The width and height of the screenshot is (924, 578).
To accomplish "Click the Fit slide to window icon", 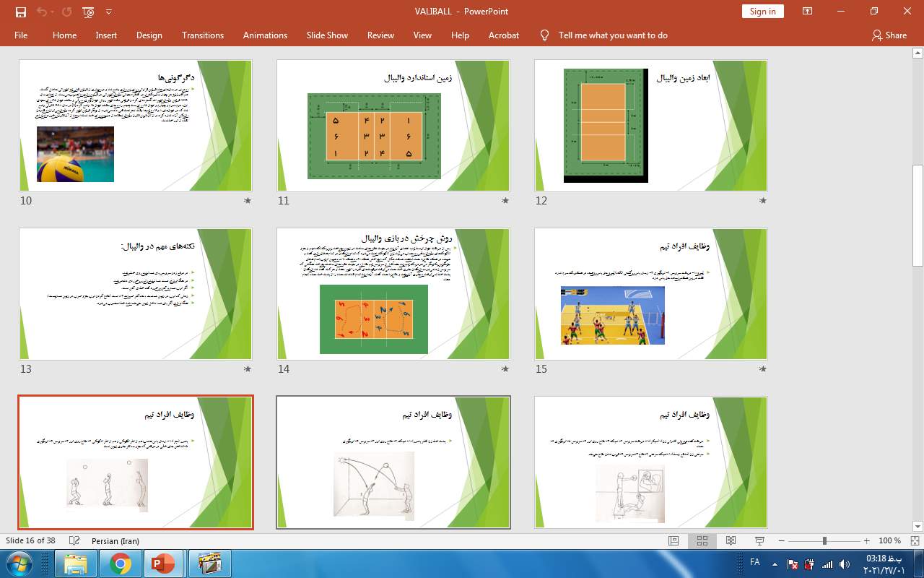I will pos(915,540).
